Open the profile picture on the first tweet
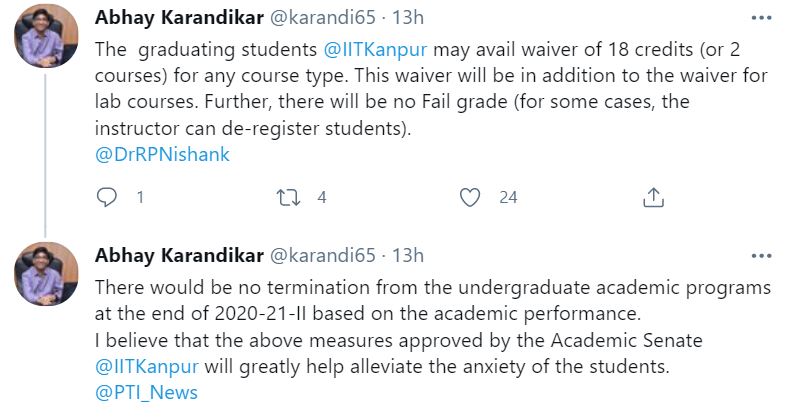Screen dimensions: 788x420 point(46,38)
